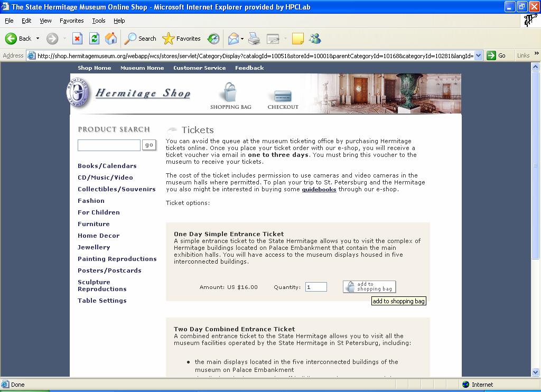The height and width of the screenshot is (392, 541).
Task: Click the Stop loading icon
Action: (77, 39)
